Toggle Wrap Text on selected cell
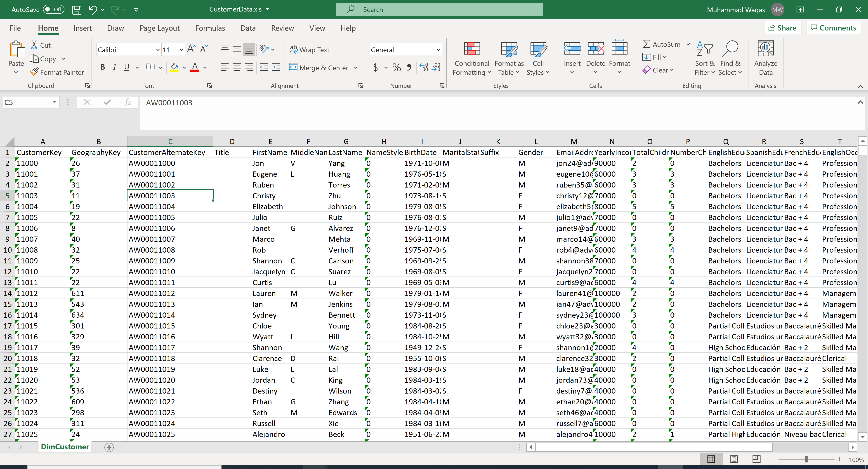This screenshot has height=469, width=868. coord(310,50)
